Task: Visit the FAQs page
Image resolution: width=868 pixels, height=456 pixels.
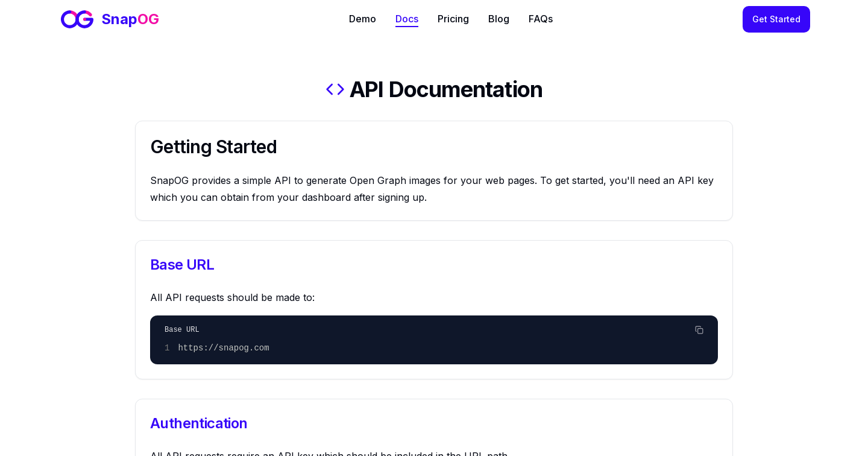Action: click(x=540, y=19)
